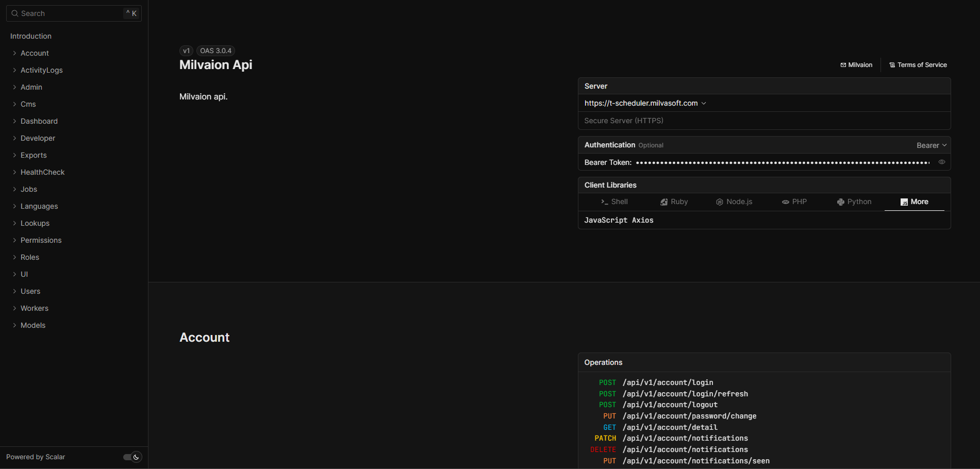The height and width of the screenshot is (469, 980).
Task: Select the Node.js client library icon
Action: tap(720, 202)
